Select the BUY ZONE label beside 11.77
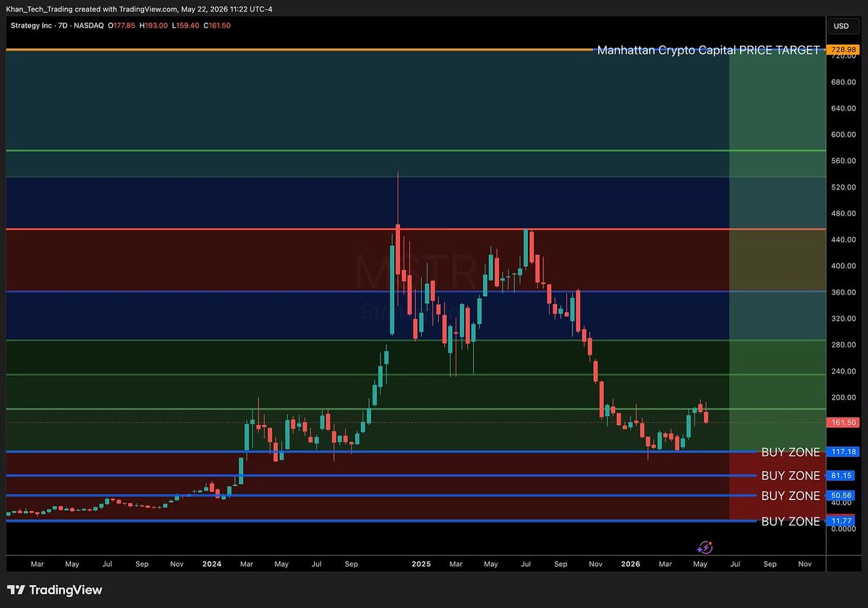The height and width of the screenshot is (608, 868). 791,521
